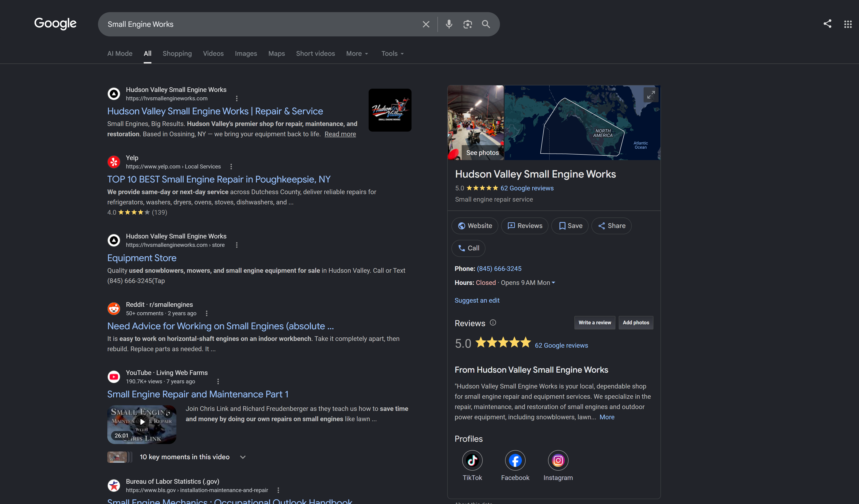This screenshot has width=859, height=504.
Task: Expand the More search filters dropdown
Action: pyautogui.click(x=357, y=54)
